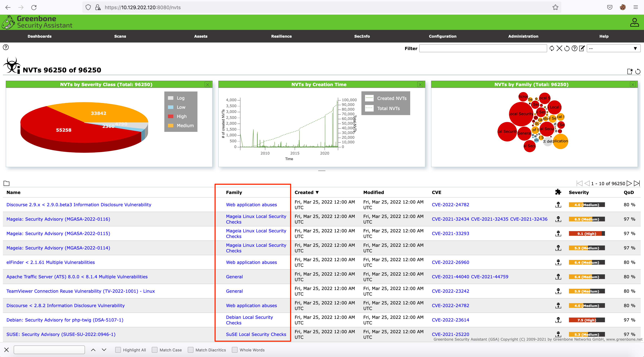Open the Assets menu

[201, 36]
